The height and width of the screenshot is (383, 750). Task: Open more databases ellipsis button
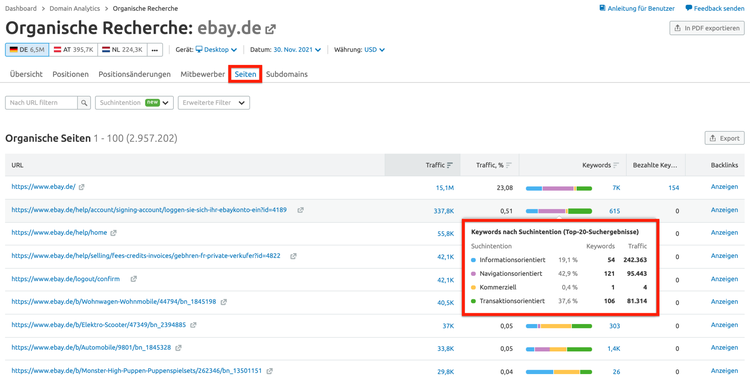[154, 50]
